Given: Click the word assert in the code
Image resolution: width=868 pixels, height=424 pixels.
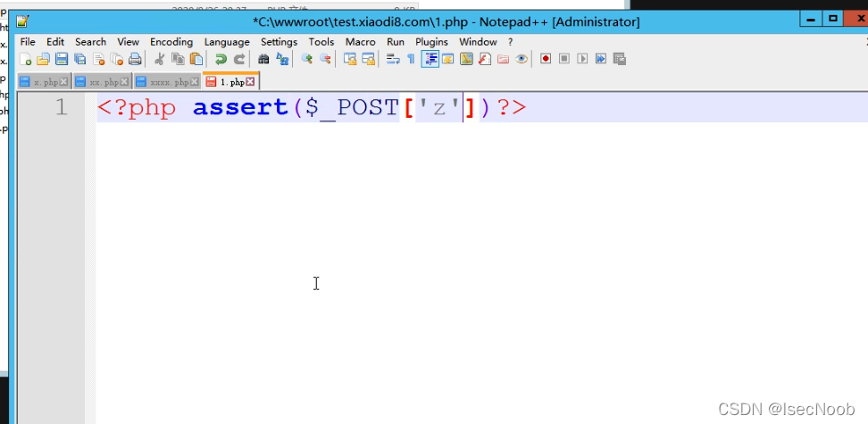Looking at the screenshot, I should pos(240,107).
